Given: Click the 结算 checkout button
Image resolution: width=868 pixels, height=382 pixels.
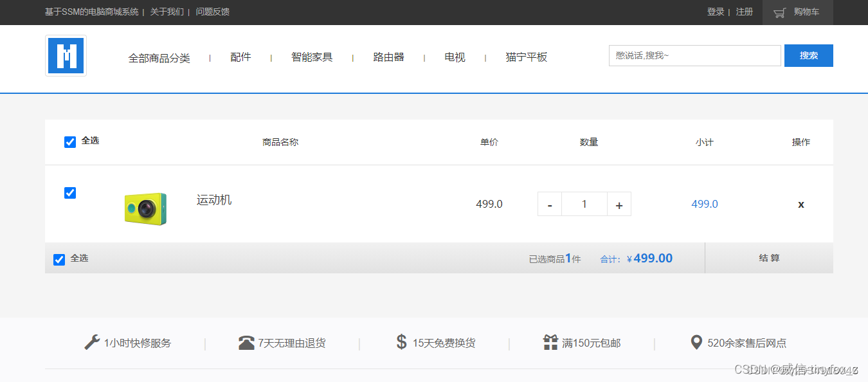Looking at the screenshot, I should [769, 258].
